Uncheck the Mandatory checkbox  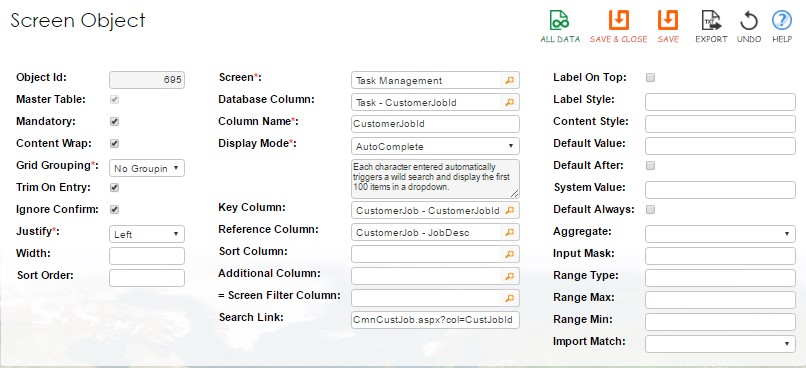point(115,122)
